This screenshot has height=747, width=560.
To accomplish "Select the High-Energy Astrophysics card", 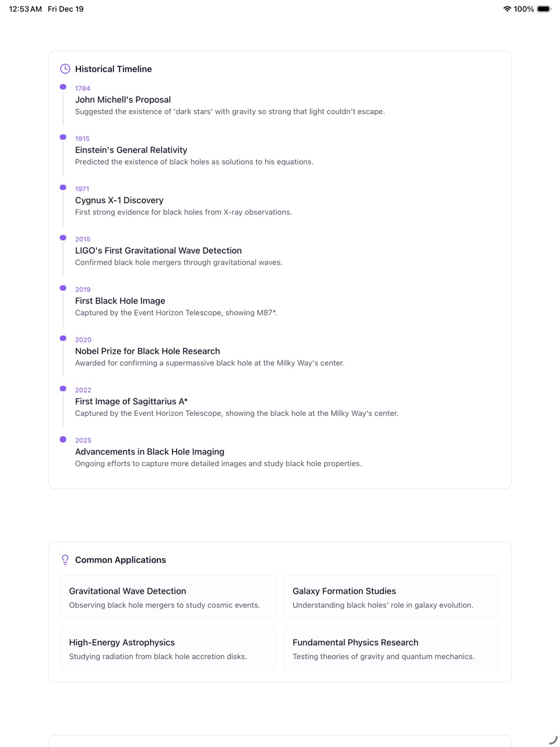I will pos(168,649).
